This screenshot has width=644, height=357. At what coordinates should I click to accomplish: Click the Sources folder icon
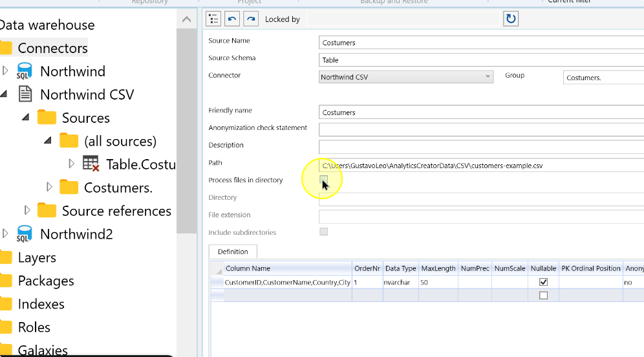pyautogui.click(x=47, y=117)
